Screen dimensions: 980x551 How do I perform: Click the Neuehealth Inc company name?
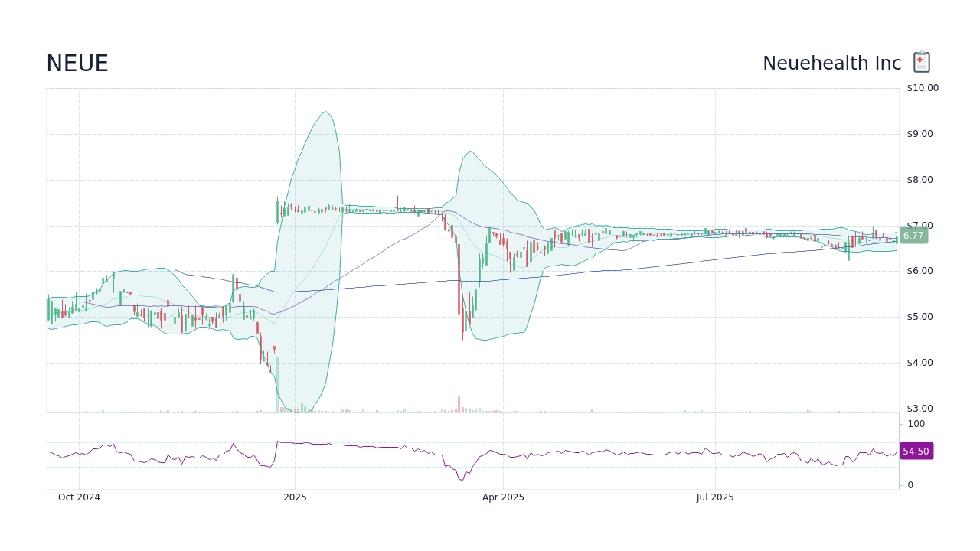[831, 63]
